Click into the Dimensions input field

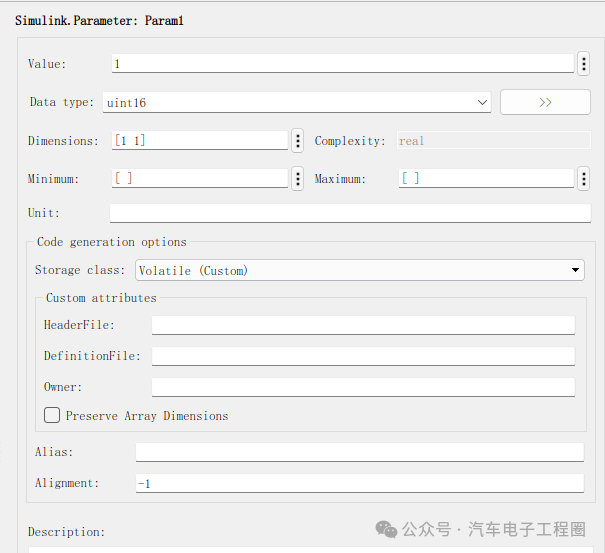(200, 140)
